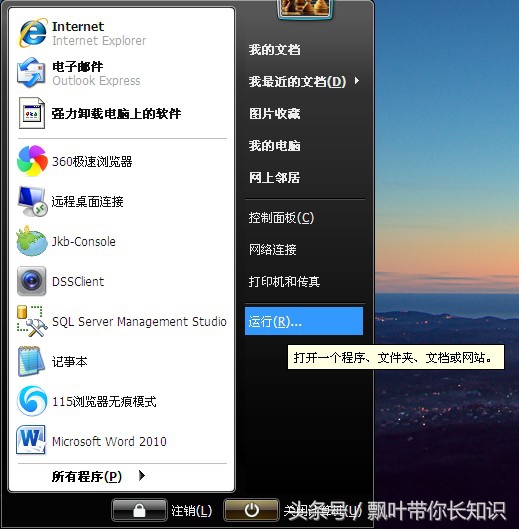Click the 强力卸载电脑上的软件 icon
Viewport: 519px width, 529px height.
32,113
